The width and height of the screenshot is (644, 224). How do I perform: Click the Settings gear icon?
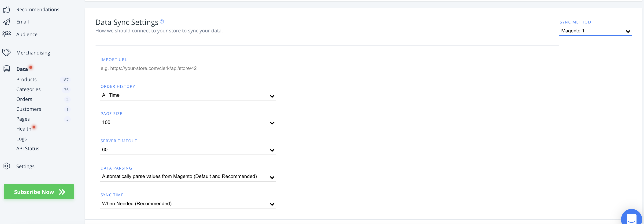pos(7,166)
